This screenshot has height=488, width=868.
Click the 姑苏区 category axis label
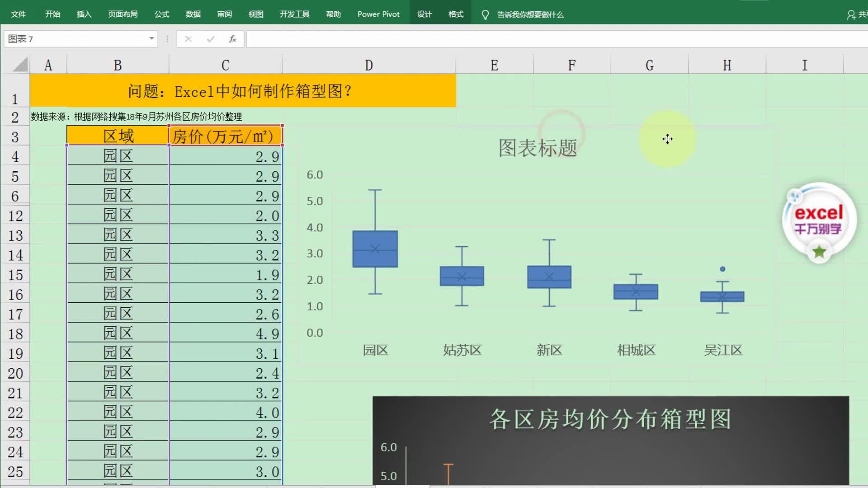(462, 350)
